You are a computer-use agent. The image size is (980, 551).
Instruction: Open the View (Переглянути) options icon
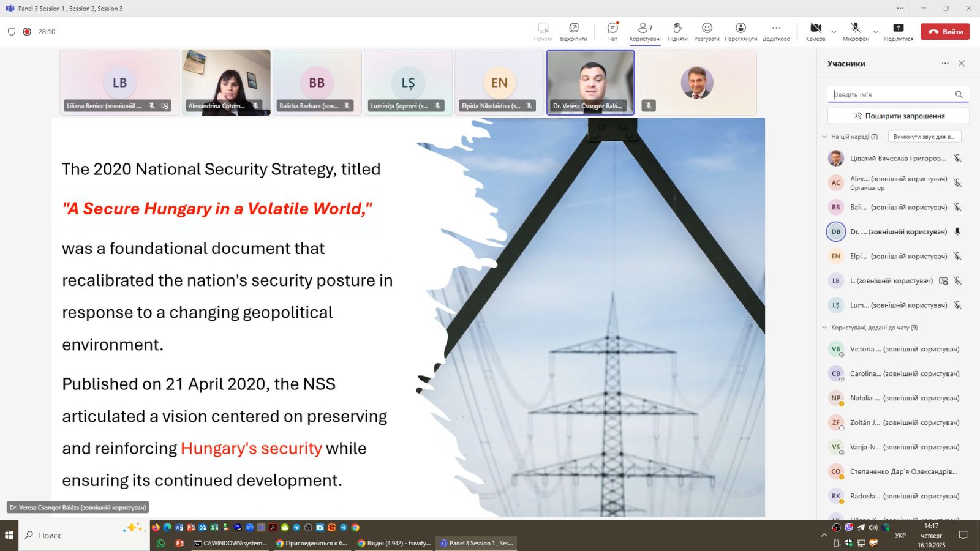pyautogui.click(x=741, y=28)
